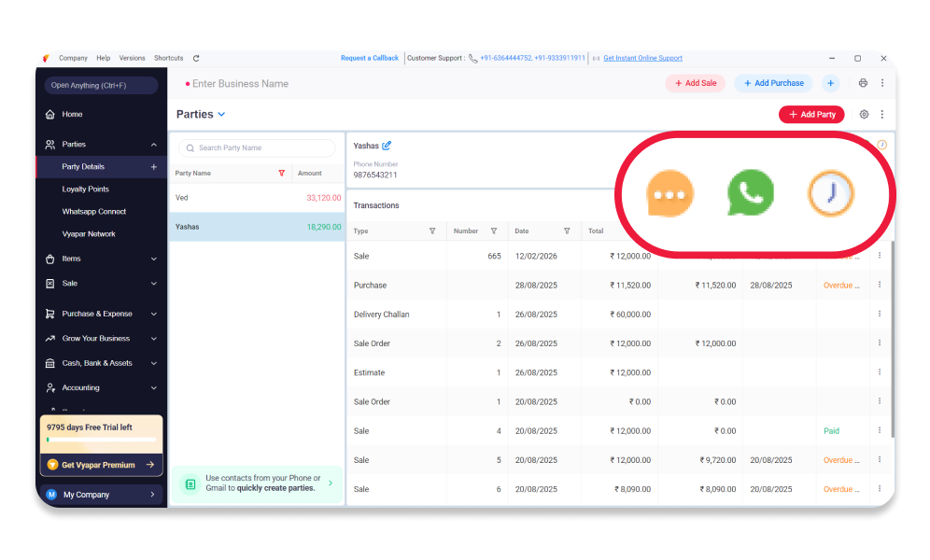Collapse the Parties sidebar section

[153, 145]
